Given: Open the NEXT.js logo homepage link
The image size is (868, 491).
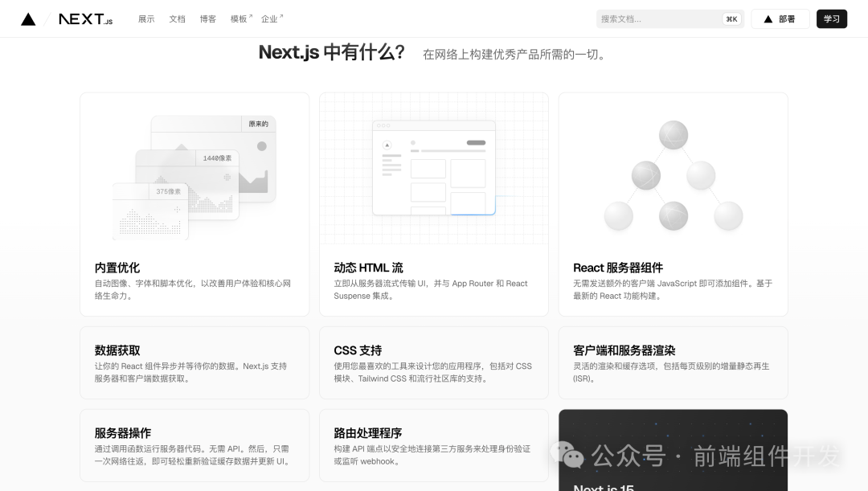Looking at the screenshot, I should 86,19.
